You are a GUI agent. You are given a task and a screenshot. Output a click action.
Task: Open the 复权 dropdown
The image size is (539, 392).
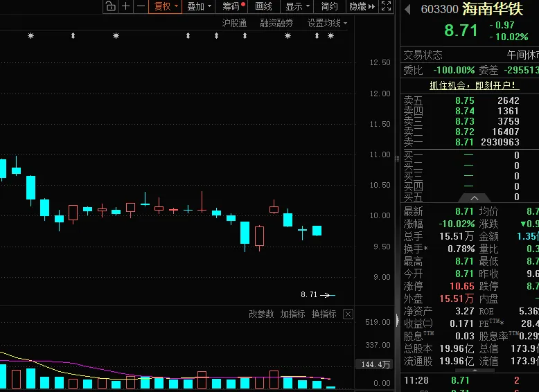166,6
